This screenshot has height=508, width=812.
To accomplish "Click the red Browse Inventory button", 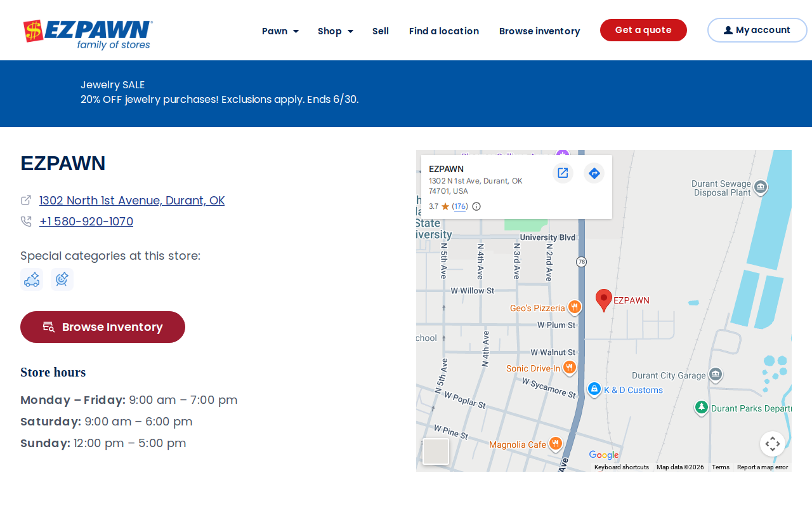I will (103, 327).
